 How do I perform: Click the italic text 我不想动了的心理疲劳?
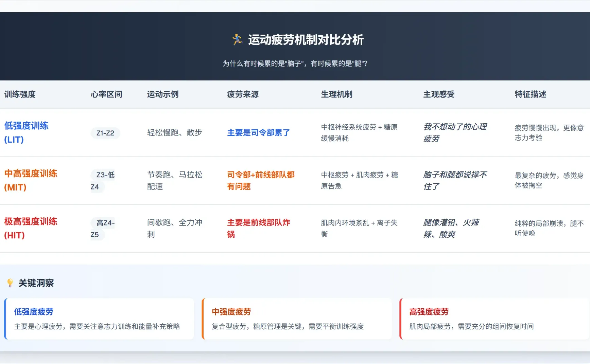pyautogui.click(x=455, y=133)
